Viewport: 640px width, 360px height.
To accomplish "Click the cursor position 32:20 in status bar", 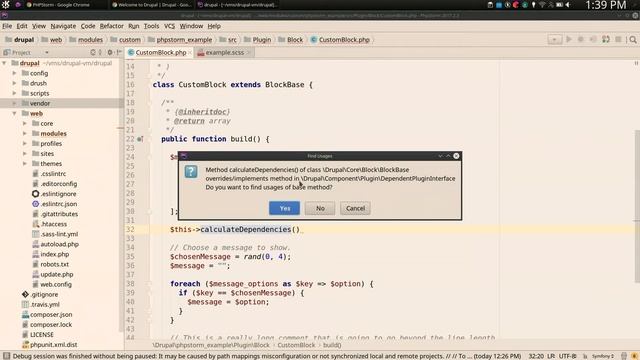I will [537, 356].
